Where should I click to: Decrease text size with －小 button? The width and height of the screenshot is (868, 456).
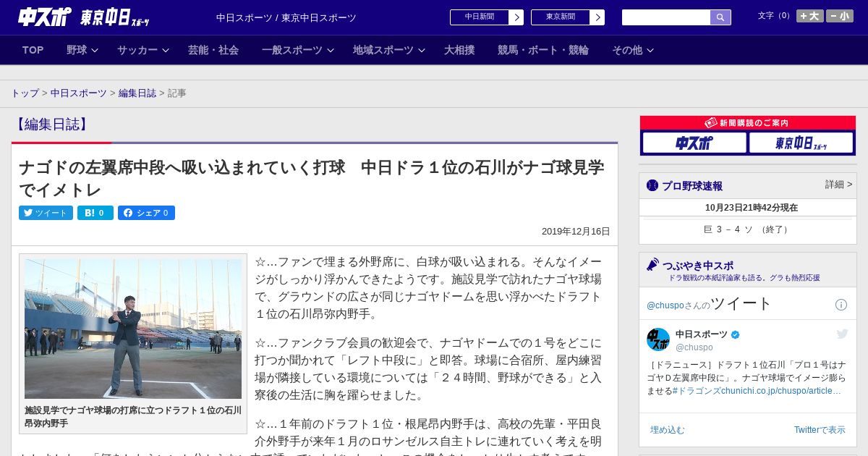pyautogui.click(x=840, y=16)
